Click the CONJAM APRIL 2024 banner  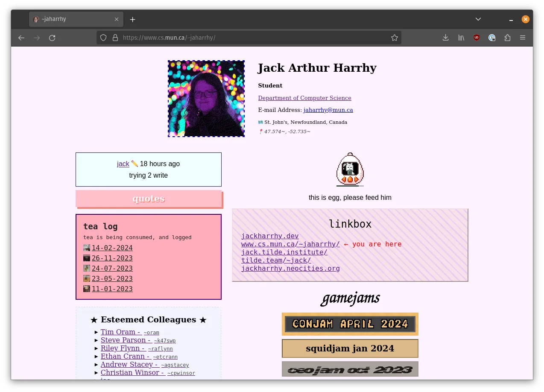(x=350, y=324)
